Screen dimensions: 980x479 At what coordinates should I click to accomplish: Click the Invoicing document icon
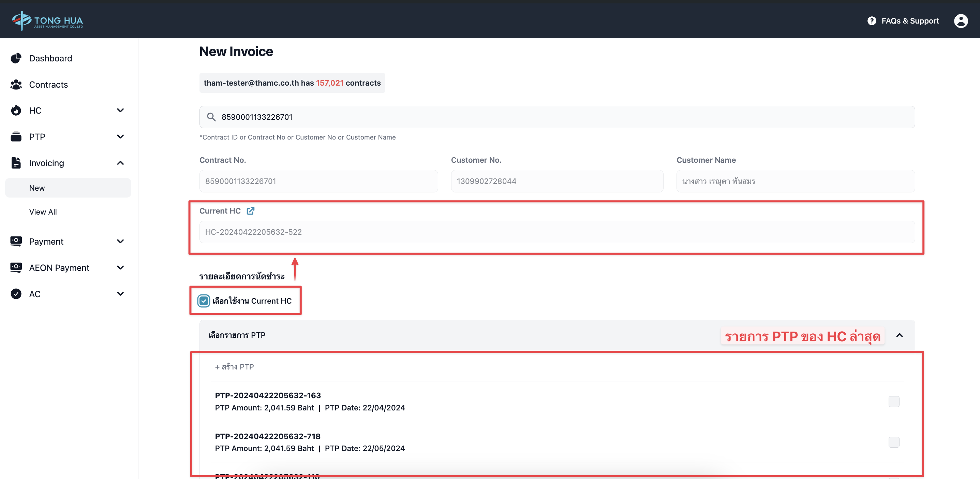[16, 163]
